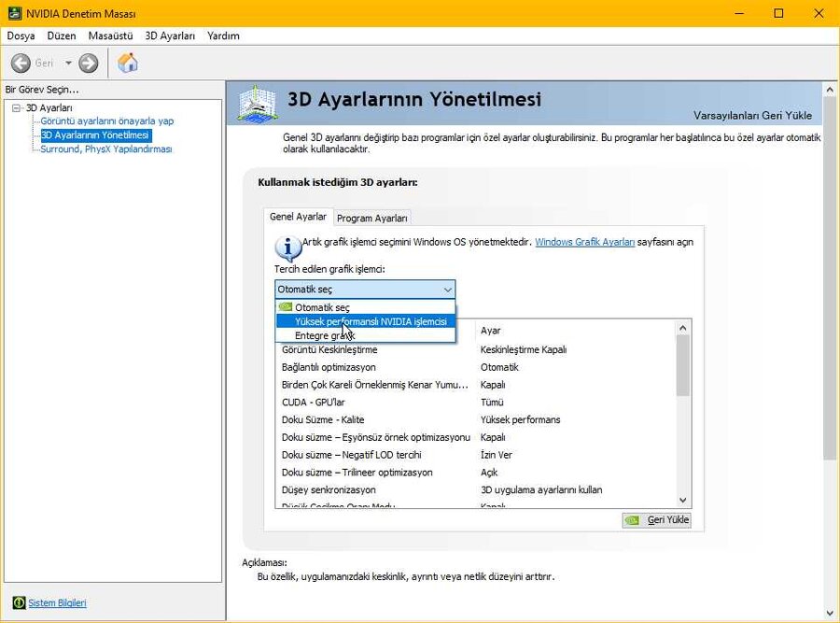840x623 pixels.
Task: Choose Otomatik seç in the dropdown list
Action: click(365, 307)
